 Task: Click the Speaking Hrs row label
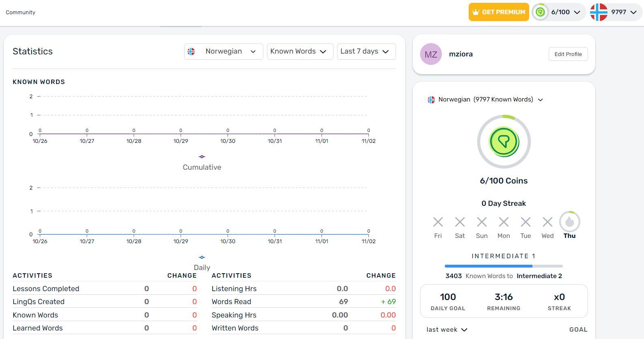[234, 315]
